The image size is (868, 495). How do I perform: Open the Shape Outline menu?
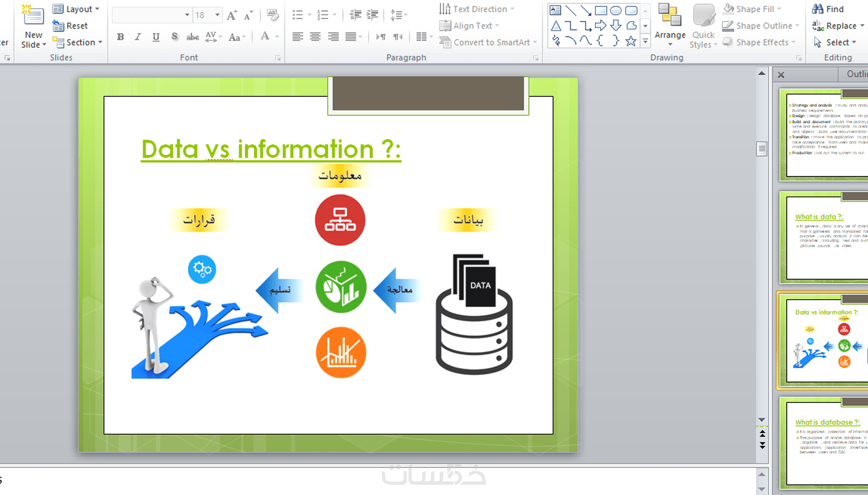tap(761, 26)
